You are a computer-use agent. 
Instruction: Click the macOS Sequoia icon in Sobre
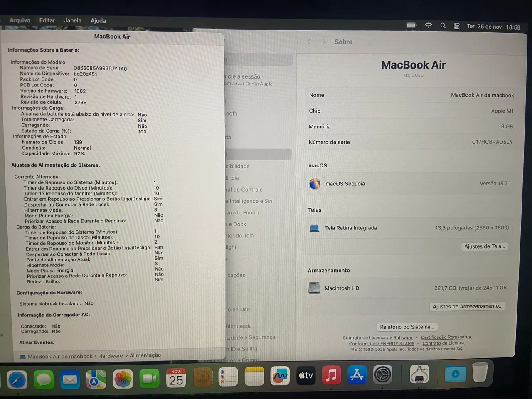[x=315, y=183]
